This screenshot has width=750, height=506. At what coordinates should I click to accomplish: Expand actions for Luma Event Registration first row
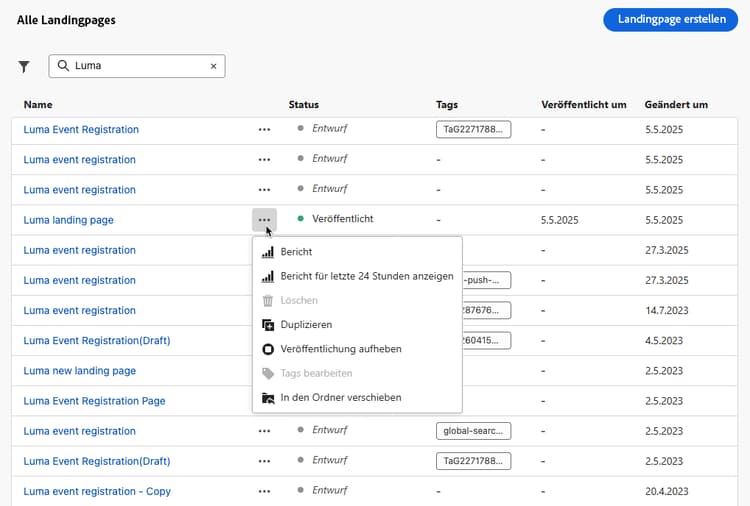[264, 129]
